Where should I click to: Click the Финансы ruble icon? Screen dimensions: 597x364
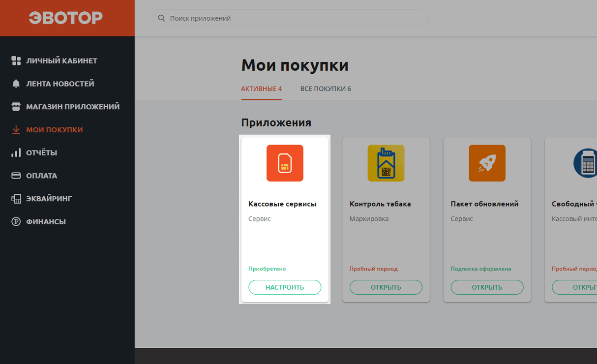(x=16, y=222)
